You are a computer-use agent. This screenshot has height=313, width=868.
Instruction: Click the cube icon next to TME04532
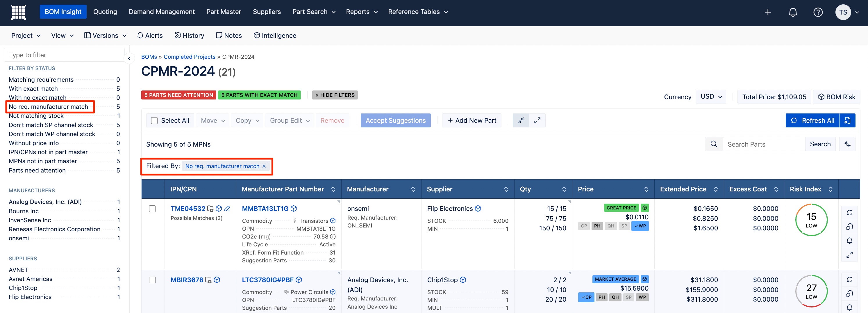point(219,209)
